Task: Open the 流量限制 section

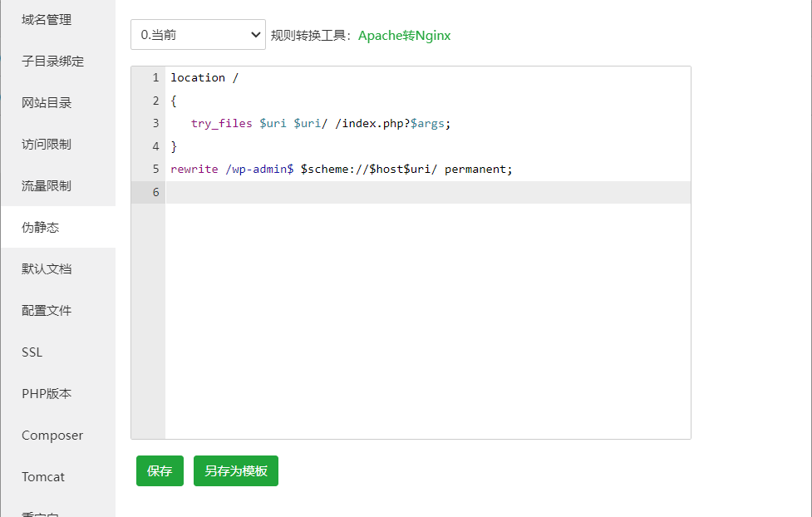Action: pyautogui.click(x=47, y=186)
